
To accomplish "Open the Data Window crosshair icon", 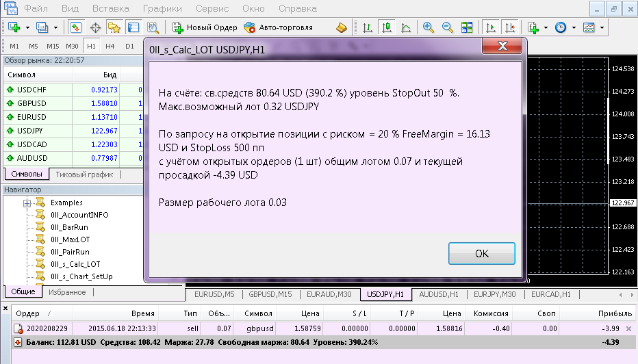I will tap(95, 27).
